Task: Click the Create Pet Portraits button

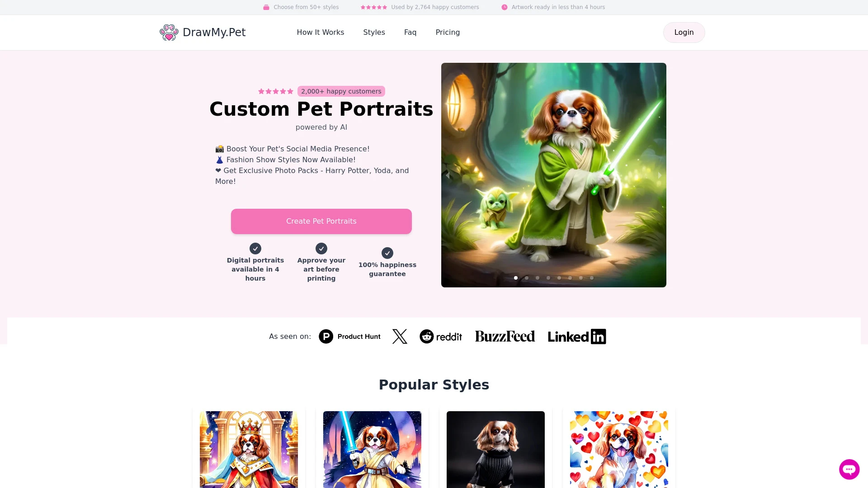Action: (321, 221)
